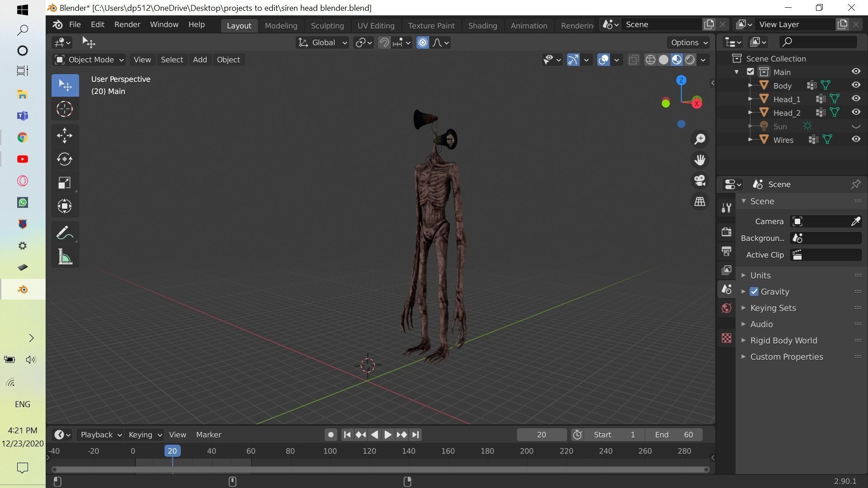Select solid viewport shading
The height and width of the screenshot is (488, 868).
pos(663,60)
